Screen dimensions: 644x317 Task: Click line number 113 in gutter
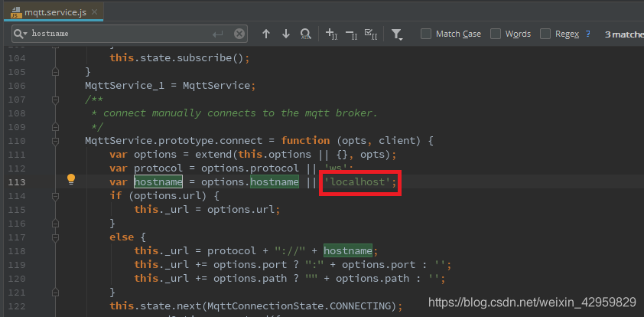point(17,182)
